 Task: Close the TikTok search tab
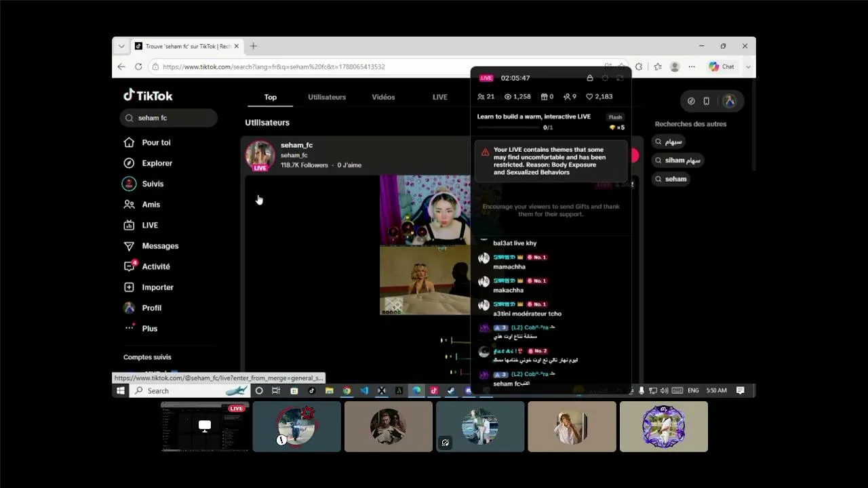click(x=237, y=46)
